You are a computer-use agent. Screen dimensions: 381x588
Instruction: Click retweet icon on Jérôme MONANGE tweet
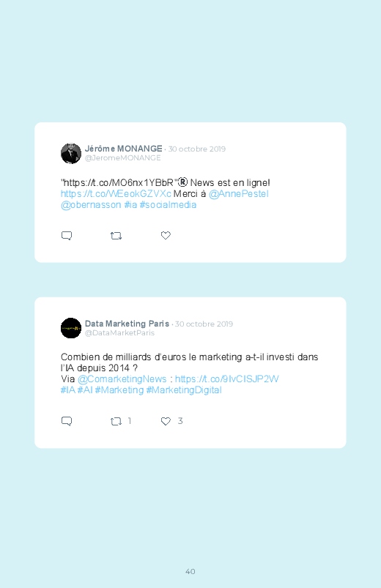[116, 236]
